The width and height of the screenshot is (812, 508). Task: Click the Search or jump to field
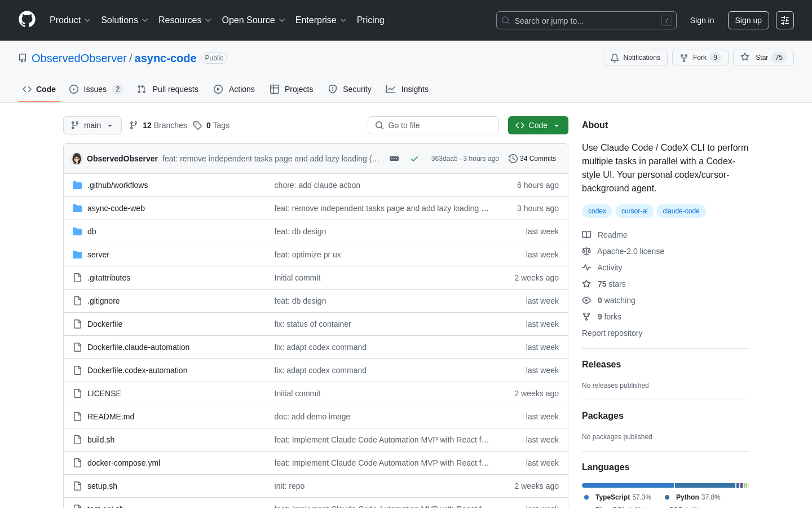(586, 20)
